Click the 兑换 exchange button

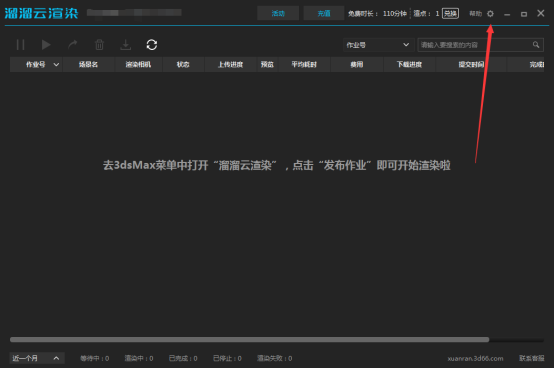click(450, 13)
